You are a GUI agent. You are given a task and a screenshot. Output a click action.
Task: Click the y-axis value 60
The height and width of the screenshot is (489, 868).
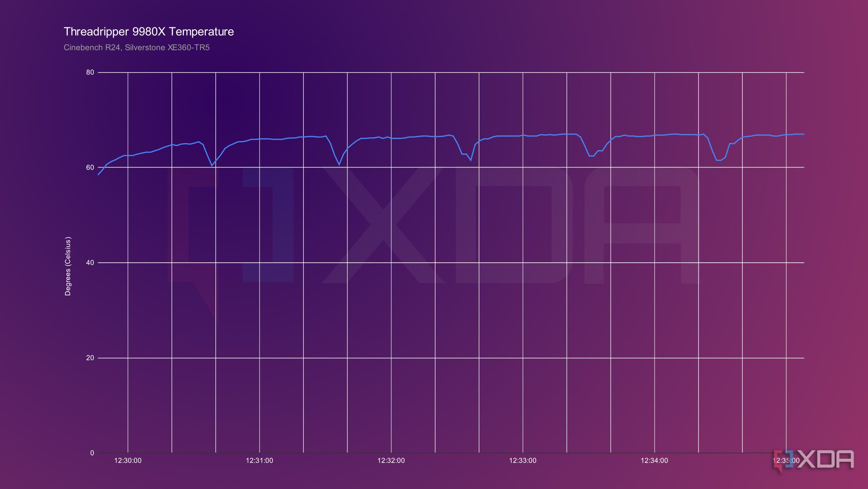click(90, 168)
